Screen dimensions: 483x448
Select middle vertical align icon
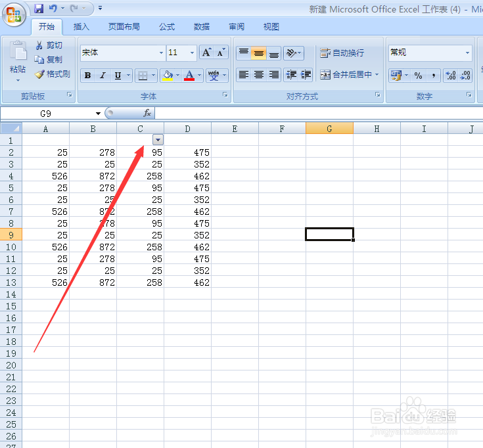tap(259, 53)
